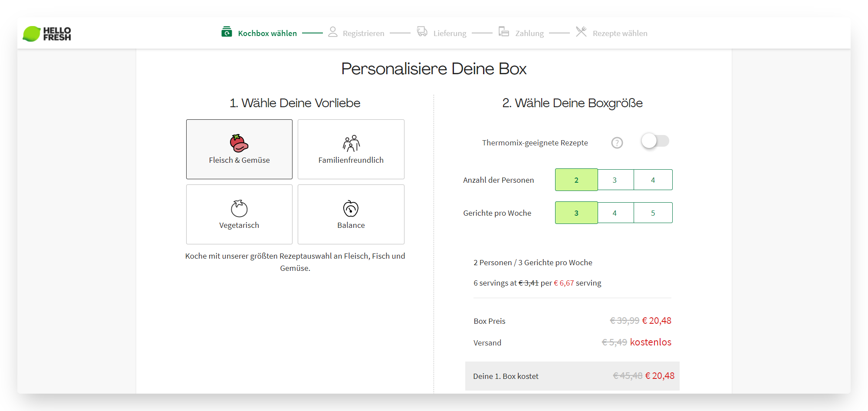
Task: Click the Zahlung payment card icon
Action: pyautogui.click(x=504, y=31)
